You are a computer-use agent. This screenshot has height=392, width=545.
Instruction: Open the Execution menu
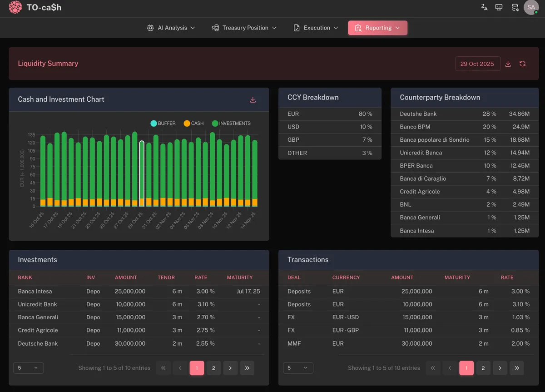(x=315, y=28)
